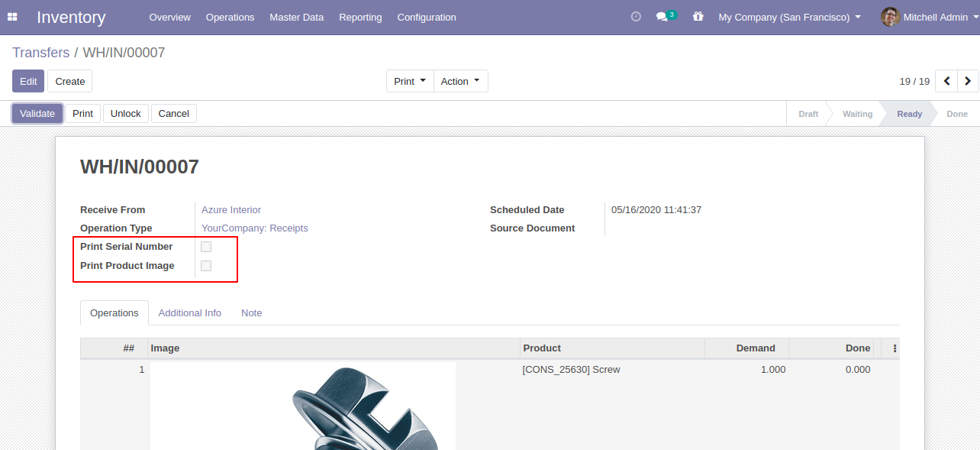This screenshot has height=450, width=980.
Task: Enable Print Serial Number checkbox
Action: (x=206, y=247)
